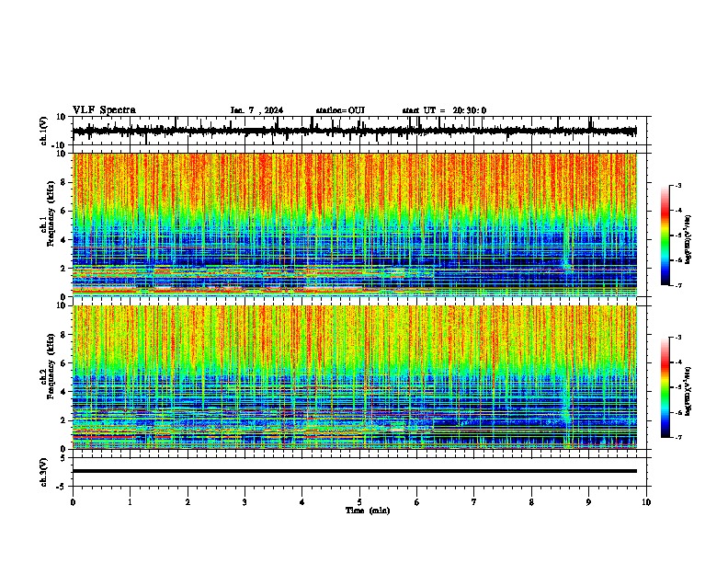Image resolution: width=728 pixels, height=563 pixels.
Task: Click time axis tick label "1"
Action: (130, 502)
